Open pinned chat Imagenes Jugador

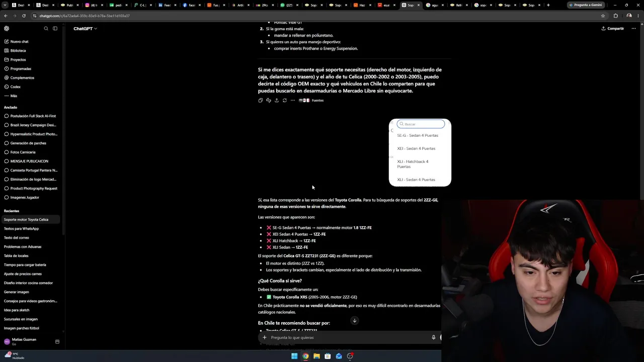tap(25, 198)
